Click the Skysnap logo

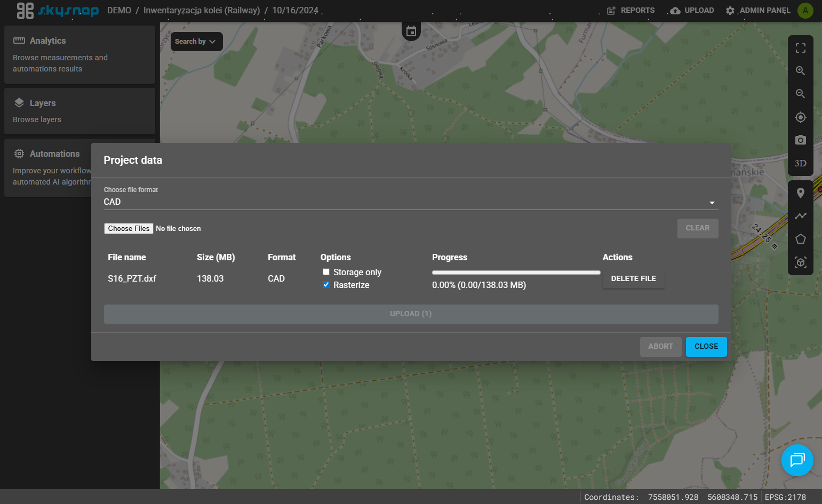58,11
